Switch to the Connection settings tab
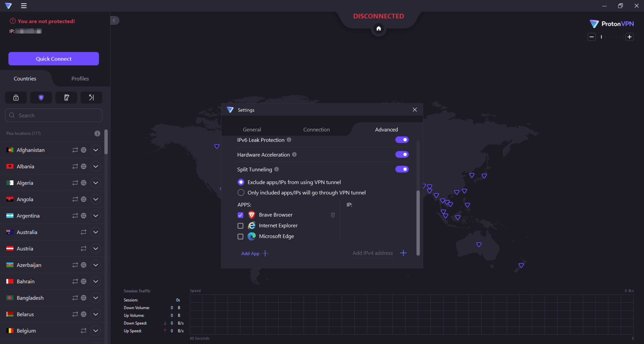Screen dimensions: 644x344 pos(316,130)
